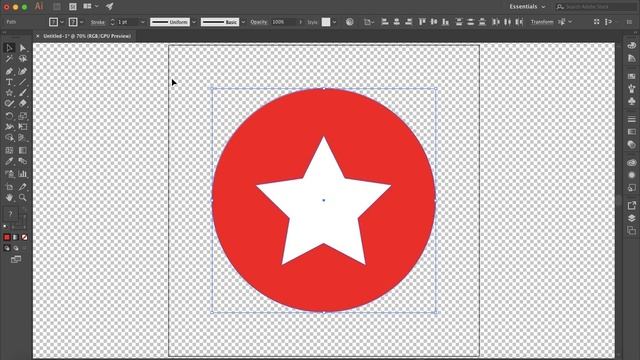This screenshot has height=360, width=640.
Task: Select the Selection tool arrow
Action: [x=9, y=48]
